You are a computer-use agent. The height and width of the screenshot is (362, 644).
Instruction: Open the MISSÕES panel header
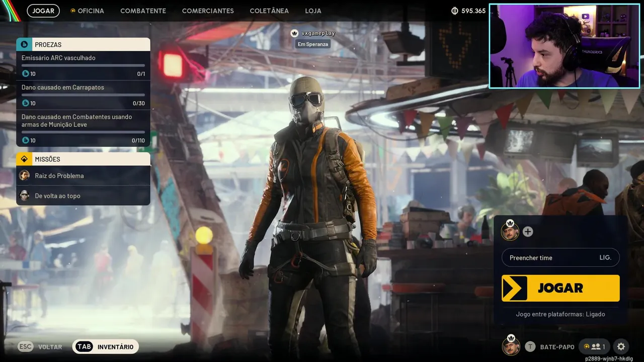83,159
